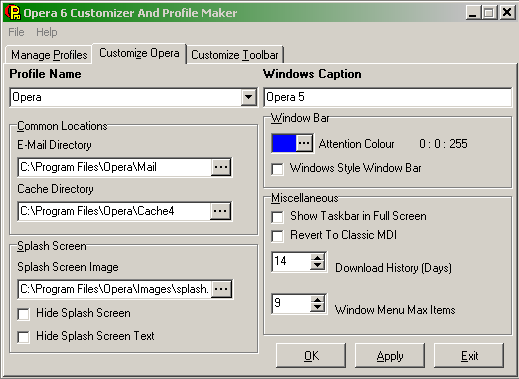The width and height of the screenshot is (519, 379).
Task: Browse for the E-Mail Directory folder
Action: [221, 167]
